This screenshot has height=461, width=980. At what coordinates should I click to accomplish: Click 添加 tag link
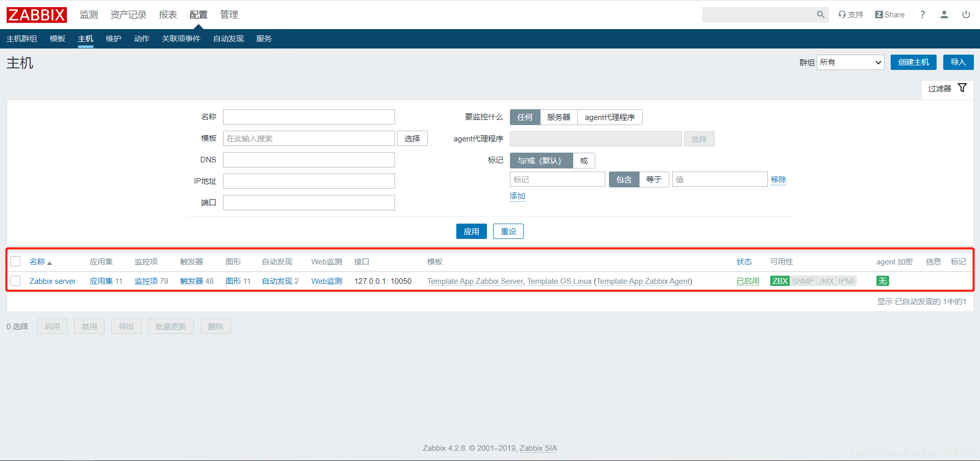point(518,196)
